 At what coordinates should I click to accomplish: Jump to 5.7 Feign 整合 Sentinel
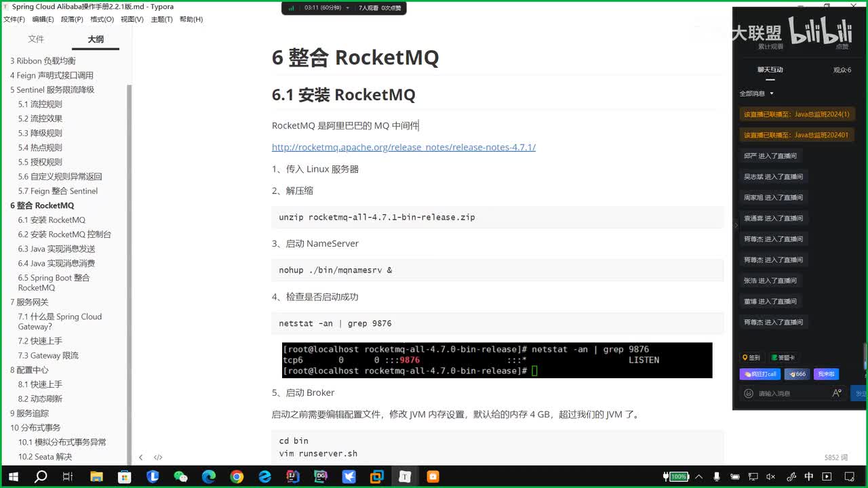[x=58, y=191]
